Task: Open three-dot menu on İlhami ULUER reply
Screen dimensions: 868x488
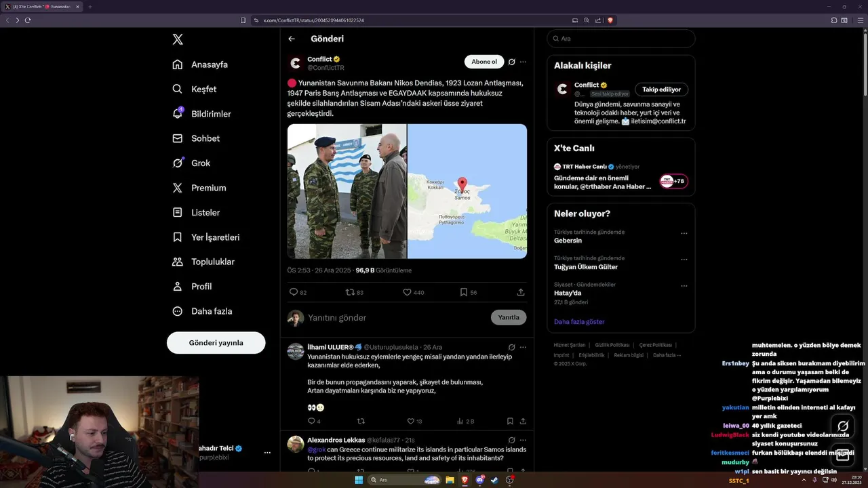Action: (523, 347)
